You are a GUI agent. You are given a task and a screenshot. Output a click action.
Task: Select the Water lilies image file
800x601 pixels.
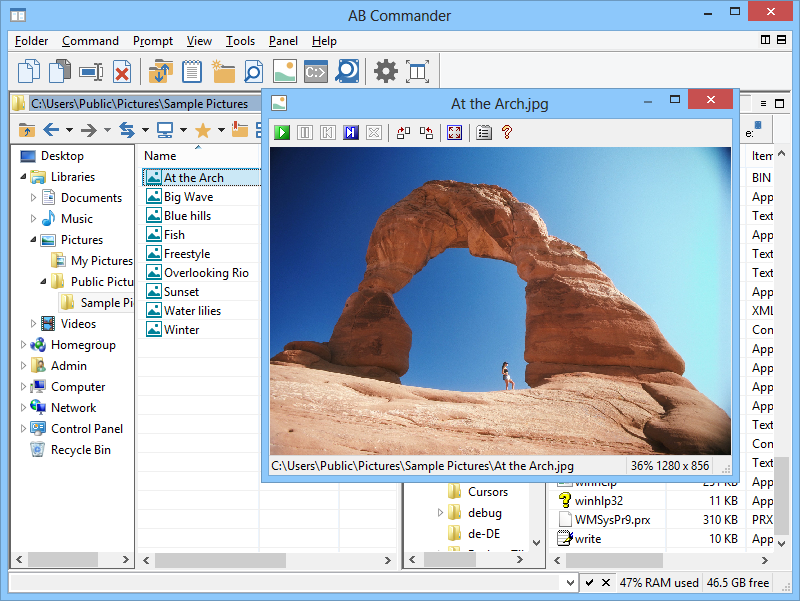(192, 311)
